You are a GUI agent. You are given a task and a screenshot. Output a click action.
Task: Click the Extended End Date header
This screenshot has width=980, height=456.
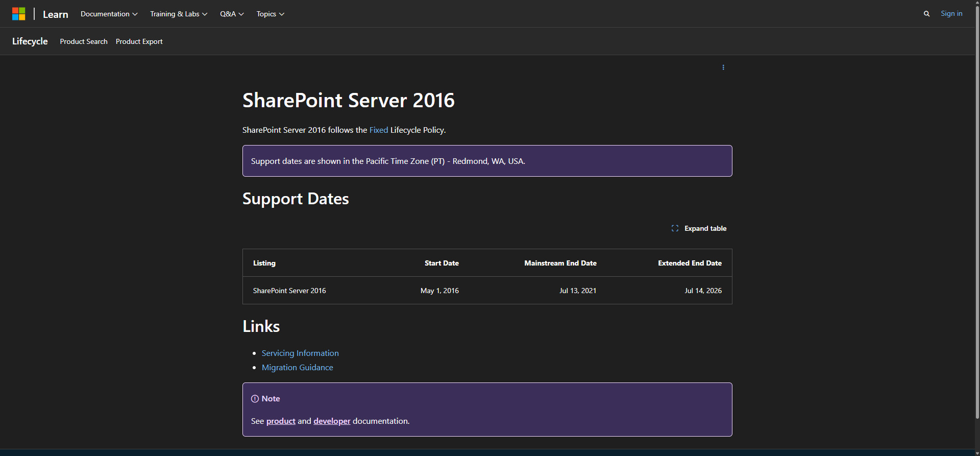click(x=690, y=263)
